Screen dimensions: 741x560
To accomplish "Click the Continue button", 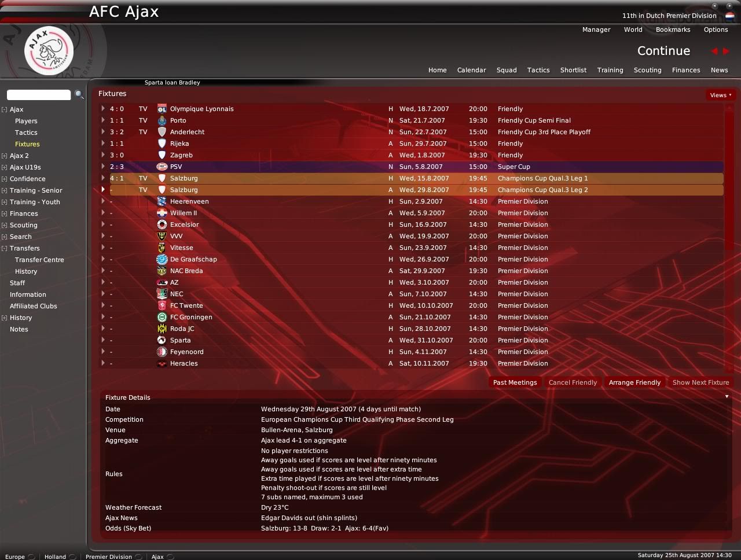I will coord(663,51).
